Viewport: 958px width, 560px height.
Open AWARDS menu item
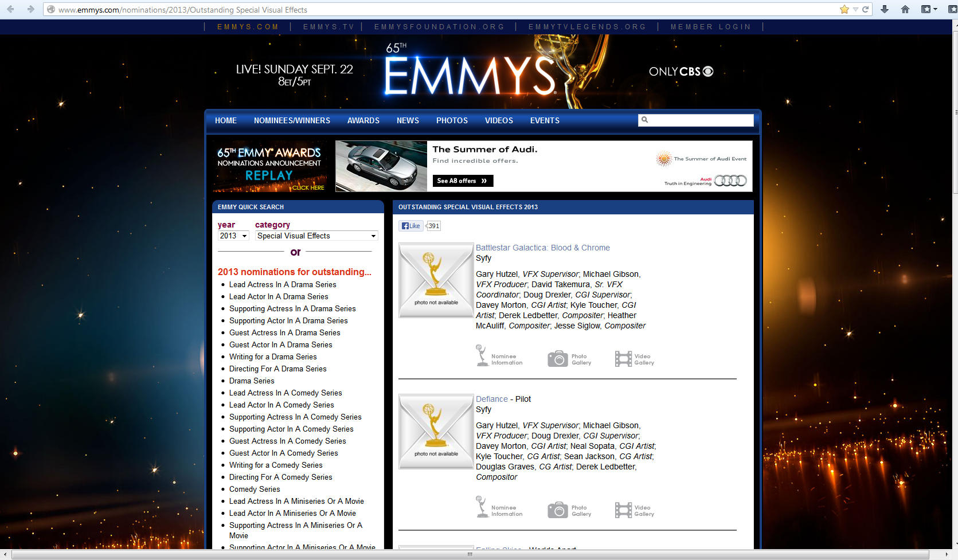(x=363, y=120)
